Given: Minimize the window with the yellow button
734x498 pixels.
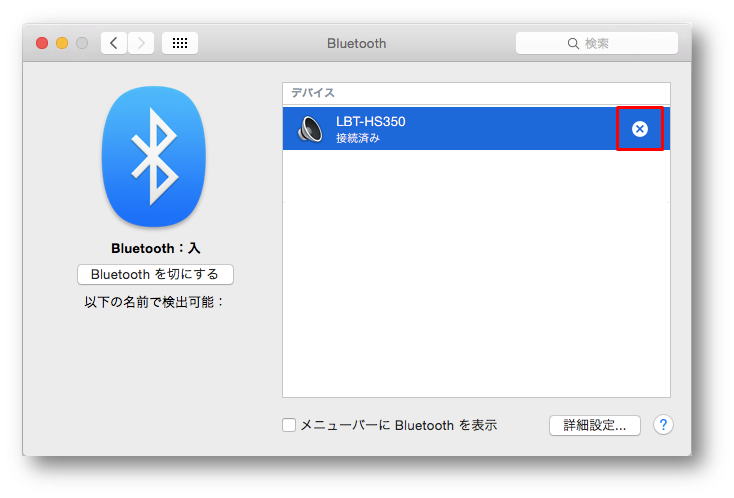Looking at the screenshot, I should pyautogui.click(x=62, y=43).
